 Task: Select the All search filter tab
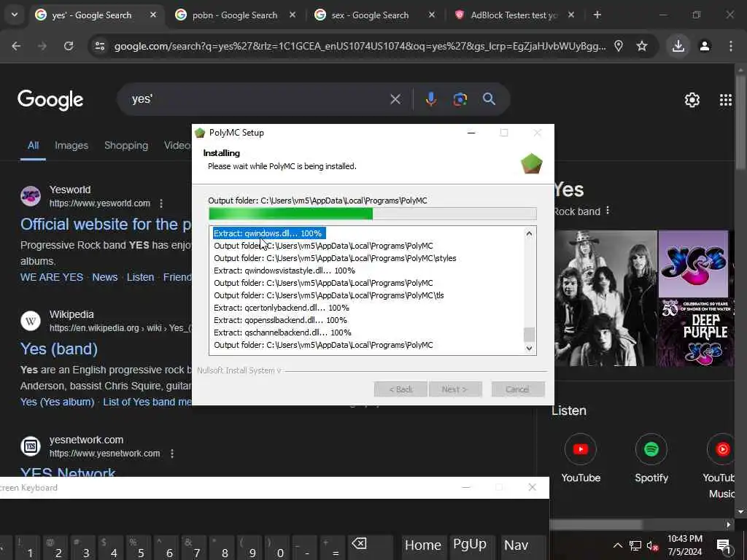click(33, 145)
